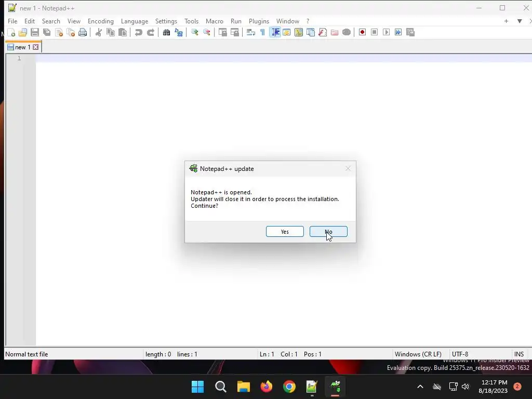Open the Document List toolbar icon
532x399 pixels.
click(x=311, y=32)
